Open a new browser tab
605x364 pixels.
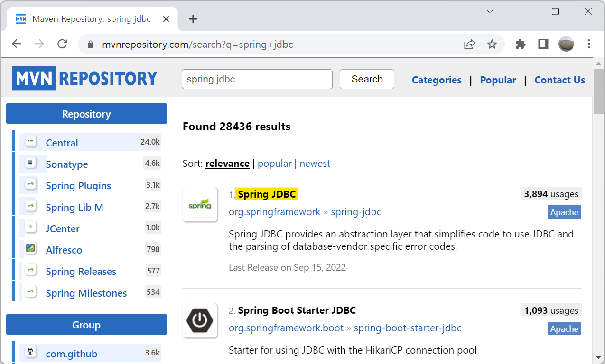pos(193,19)
